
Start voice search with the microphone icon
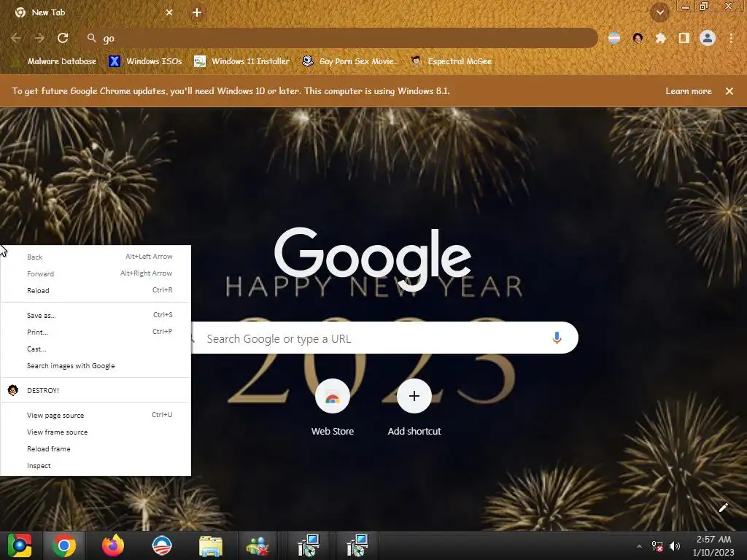click(557, 338)
